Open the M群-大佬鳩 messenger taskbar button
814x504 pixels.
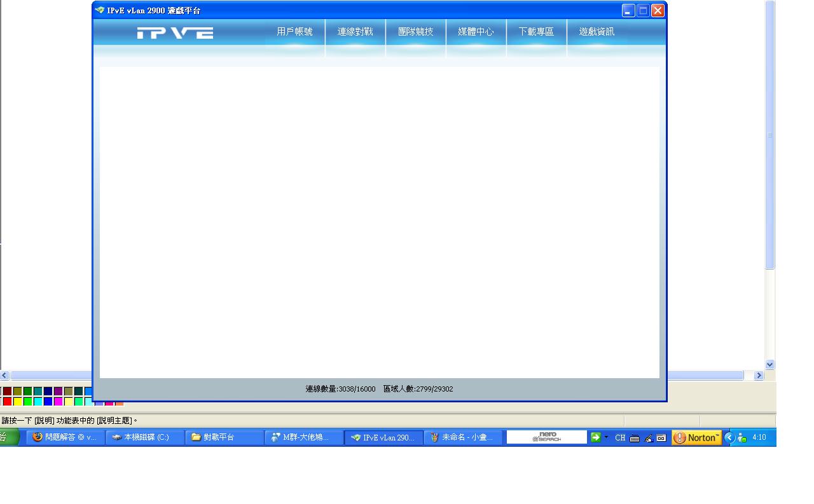[304, 437]
